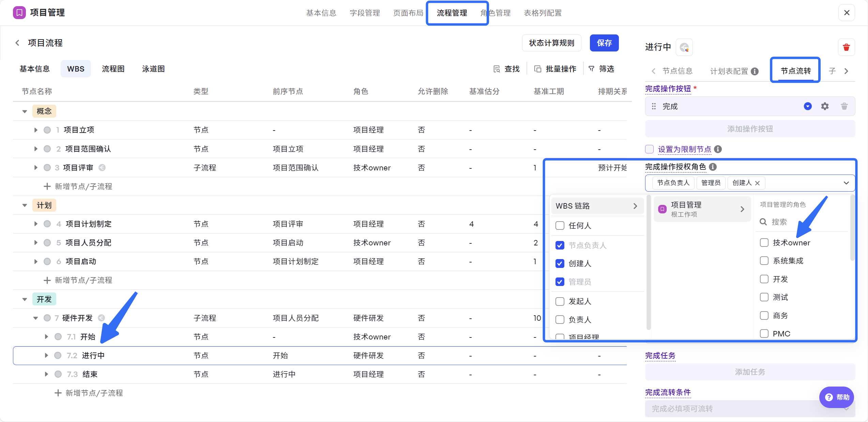Expand 项目管理 根工作项 submenu
The height and width of the screenshot is (422, 868).
(x=702, y=209)
